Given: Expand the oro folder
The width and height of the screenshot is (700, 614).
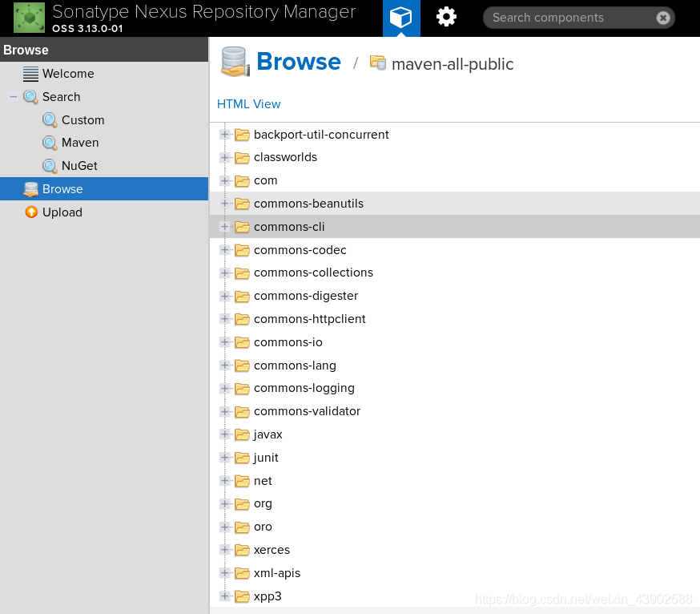Looking at the screenshot, I should (x=225, y=527).
